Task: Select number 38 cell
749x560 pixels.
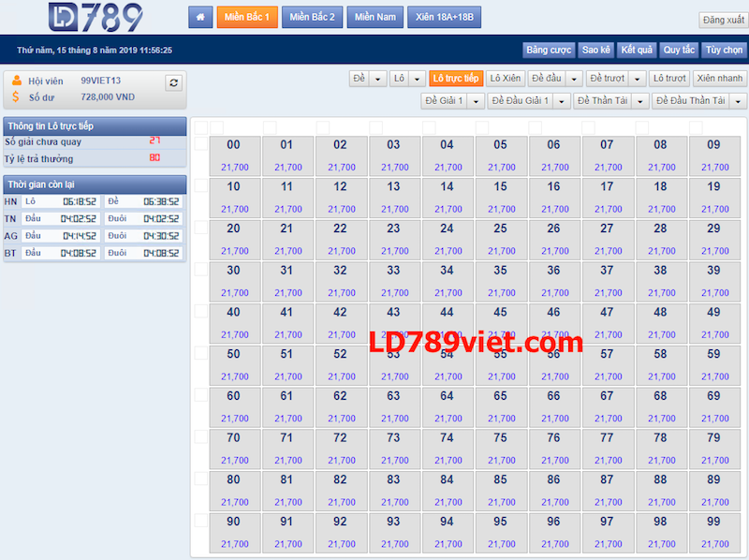Action: click(662, 282)
